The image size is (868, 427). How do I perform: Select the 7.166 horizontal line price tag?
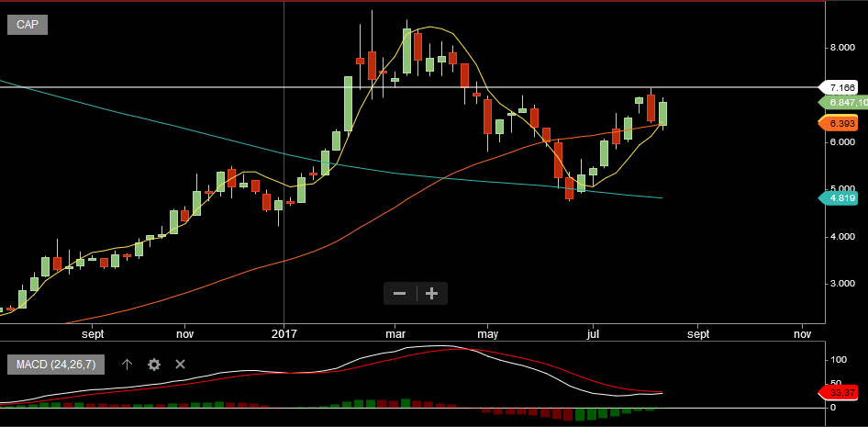coord(838,87)
